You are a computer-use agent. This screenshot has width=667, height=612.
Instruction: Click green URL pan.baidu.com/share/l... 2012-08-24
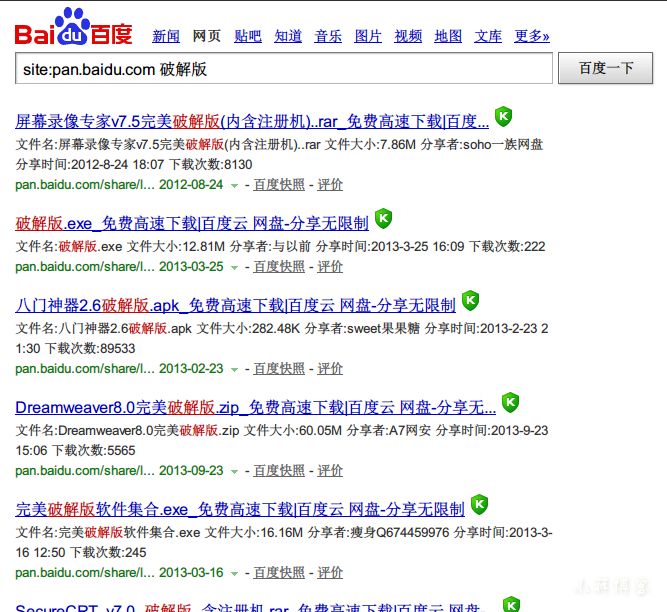pyautogui.click(x=119, y=185)
